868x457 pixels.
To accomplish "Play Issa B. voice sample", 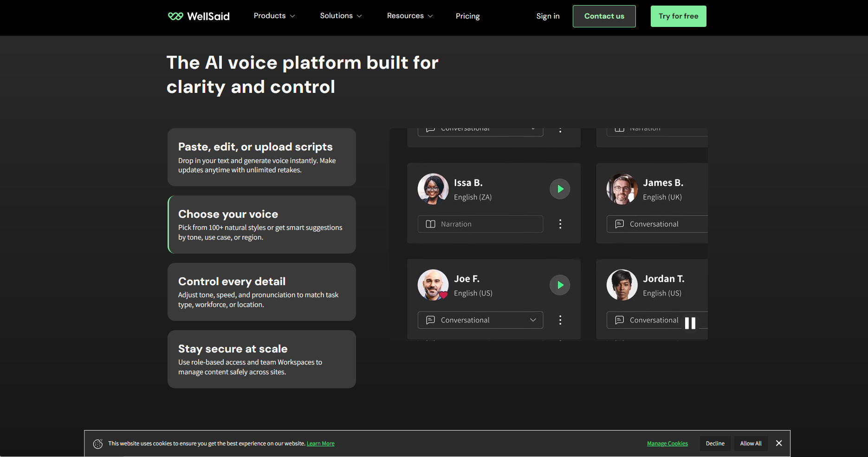I will click(560, 189).
